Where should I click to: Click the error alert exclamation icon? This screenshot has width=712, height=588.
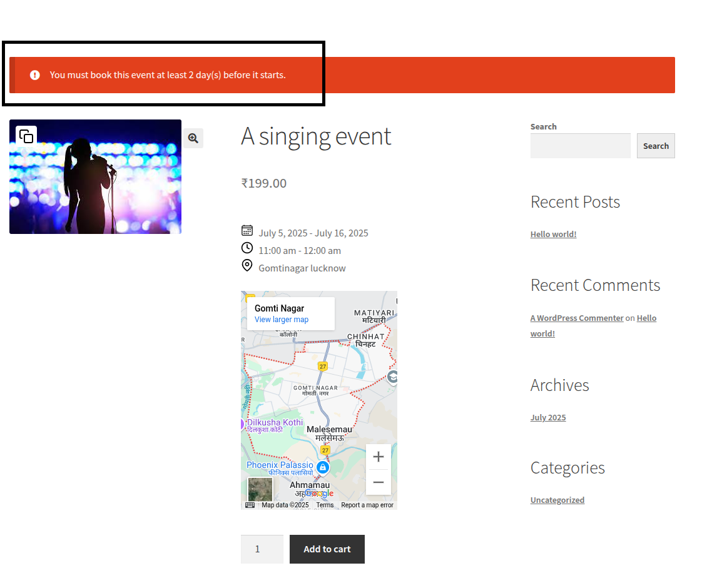tap(34, 75)
